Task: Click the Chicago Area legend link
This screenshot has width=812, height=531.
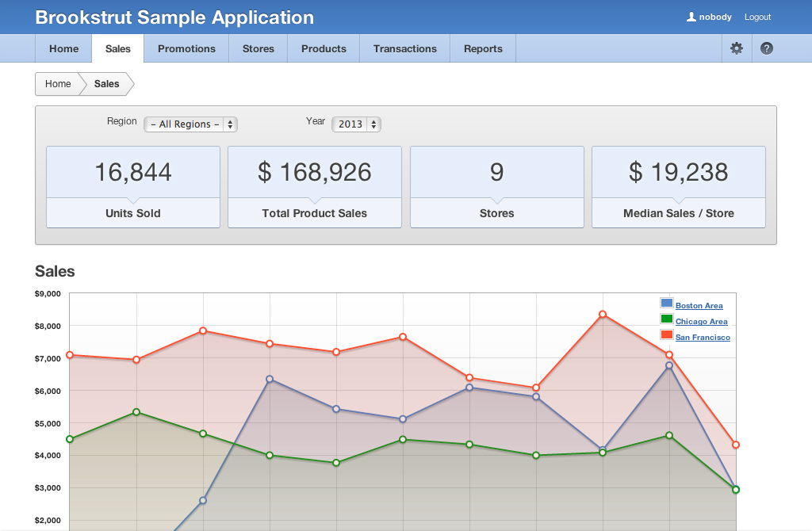Action: pyautogui.click(x=701, y=322)
